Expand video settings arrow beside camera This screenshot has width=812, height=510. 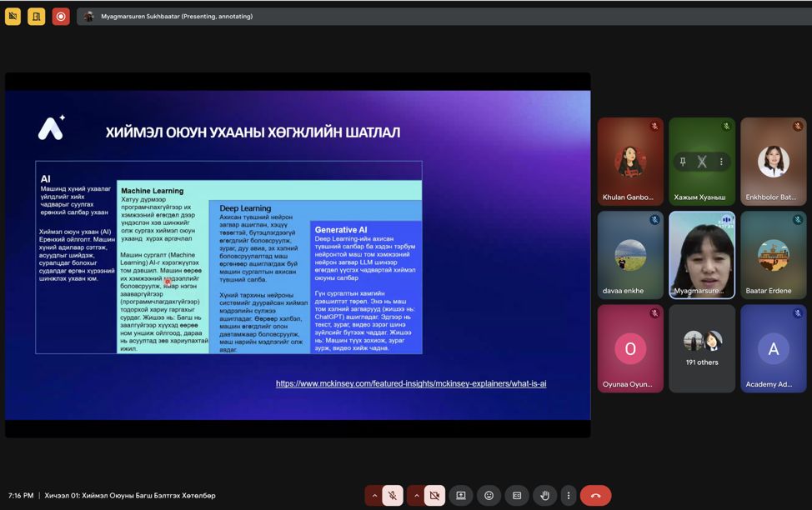416,495
